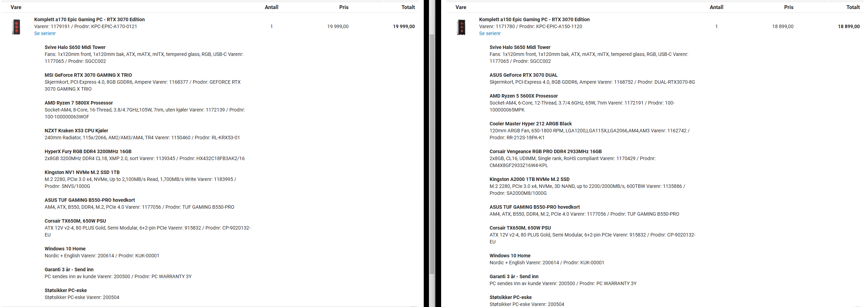This screenshot has height=307, width=868.
Task: Click 'Windows 10 Home' in right pane
Action: tap(510, 256)
